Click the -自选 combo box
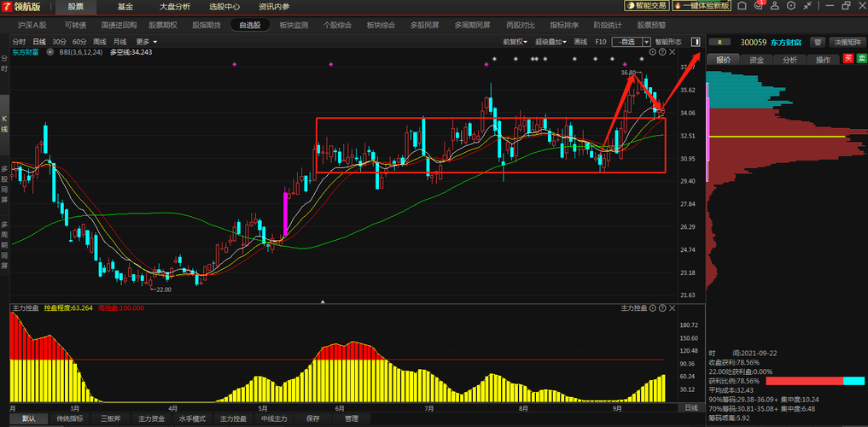 coord(631,42)
